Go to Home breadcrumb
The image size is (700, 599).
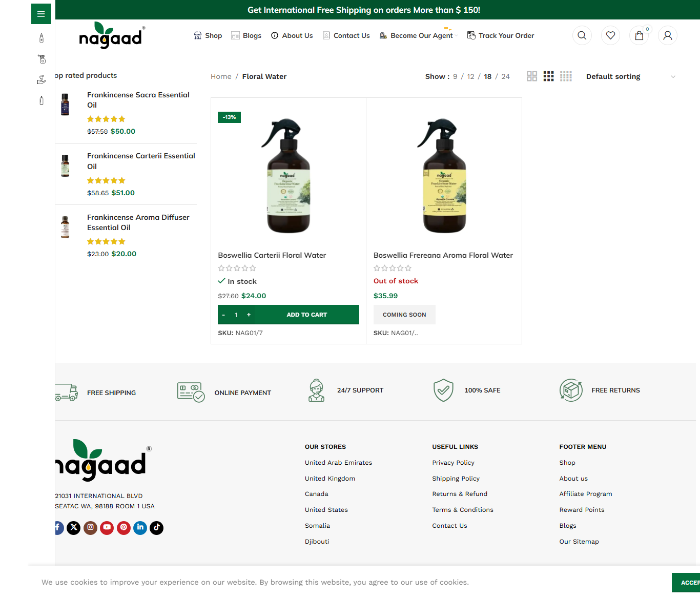(x=221, y=76)
